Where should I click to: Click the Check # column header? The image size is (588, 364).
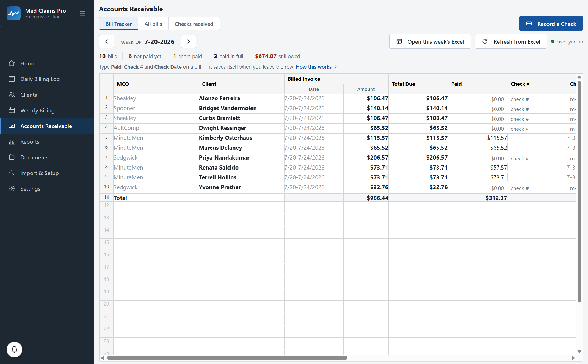click(537, 84)
